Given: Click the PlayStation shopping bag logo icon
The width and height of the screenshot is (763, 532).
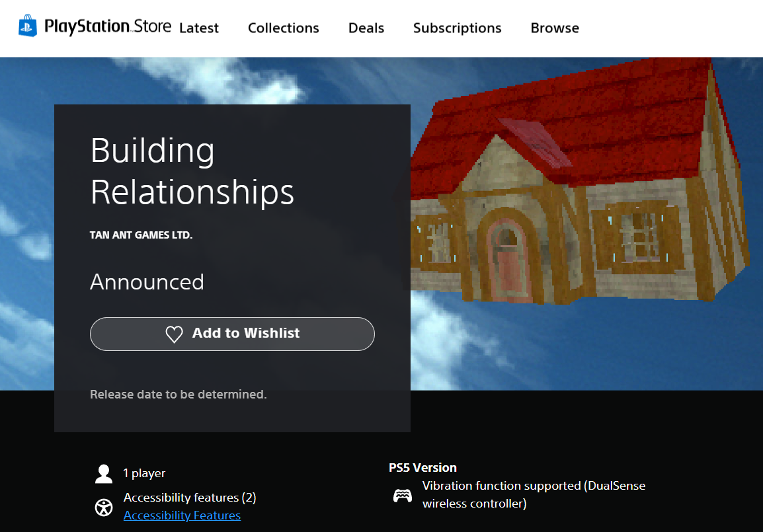Looking at the screenshot, I should click(x=28, y=26).
